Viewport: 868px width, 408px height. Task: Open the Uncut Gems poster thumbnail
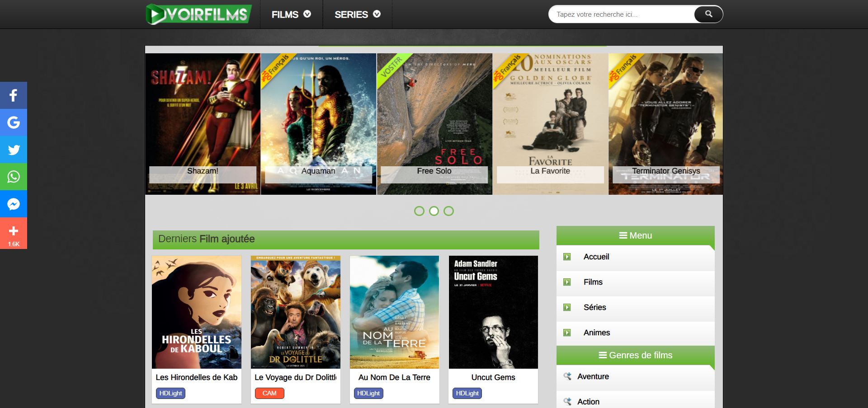pos(493,312)
